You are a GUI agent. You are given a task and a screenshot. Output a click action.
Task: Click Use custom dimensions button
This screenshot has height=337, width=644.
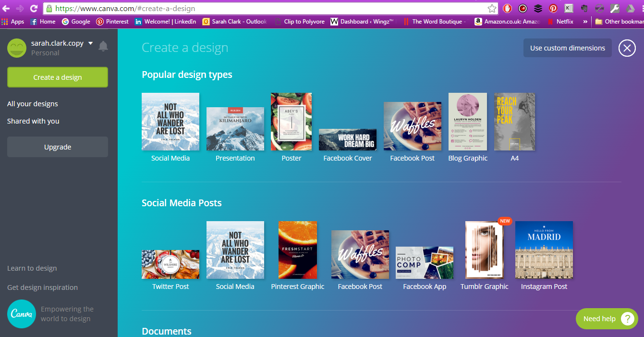click(568, 48)
